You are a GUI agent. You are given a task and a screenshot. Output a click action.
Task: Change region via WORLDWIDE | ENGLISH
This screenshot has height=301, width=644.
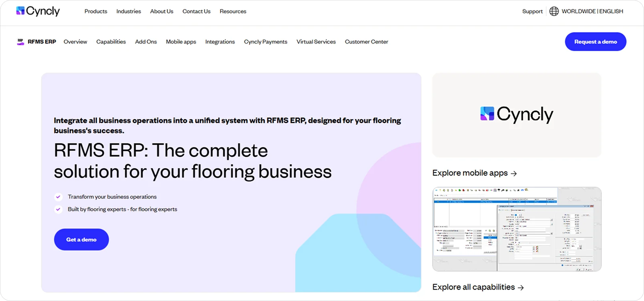[x=592, y=11]
